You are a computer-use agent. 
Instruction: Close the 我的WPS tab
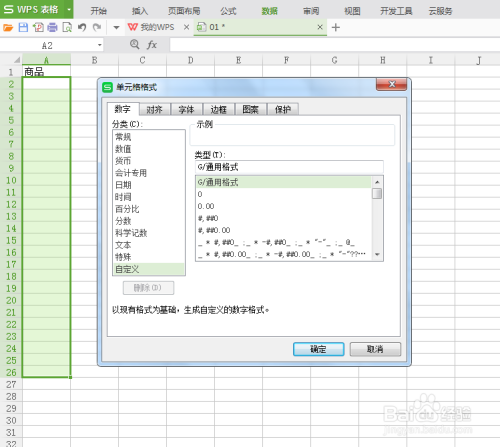(x=187, y=27)
